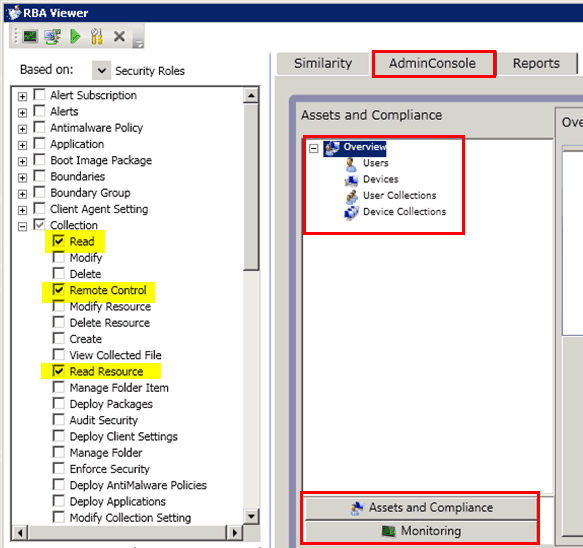The width and height of the screenshot is (583, 548).
Task: Click the server connect toolbar icon
Action: (52, 36)
